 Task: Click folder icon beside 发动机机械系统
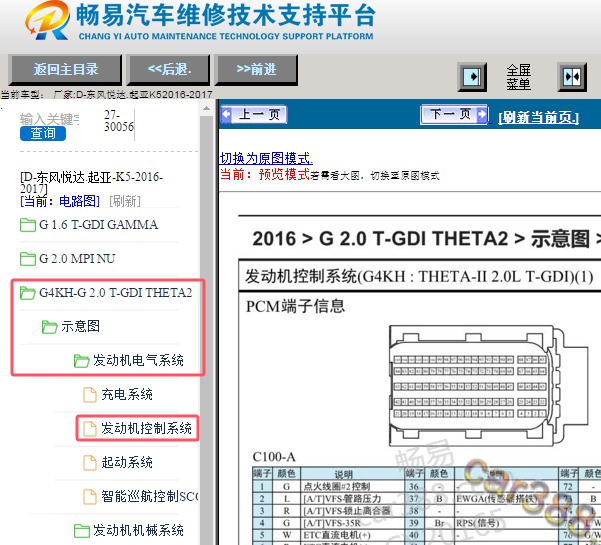pos(81,531)
